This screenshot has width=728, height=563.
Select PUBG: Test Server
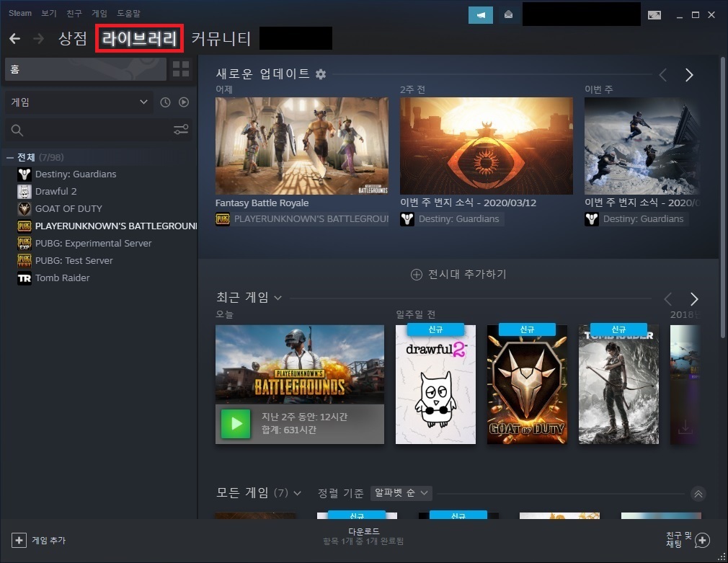pyautogui.click(x=74, y=261)
